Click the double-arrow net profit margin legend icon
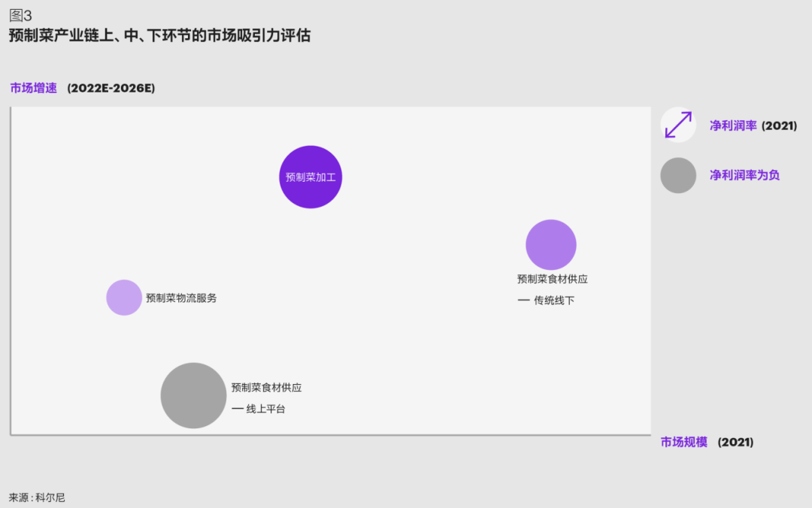Image resolution: width=812 pixels, height=508 pixels. click(678, 125)
